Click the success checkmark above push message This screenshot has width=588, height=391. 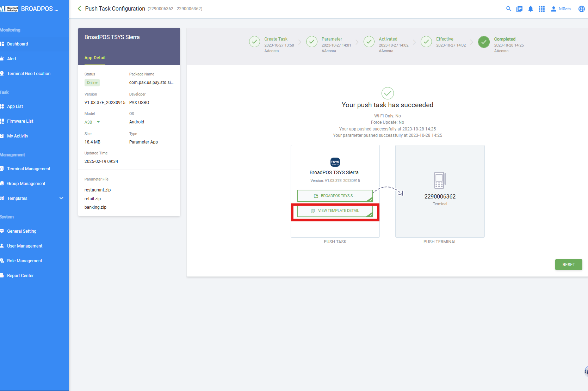tap(388, 93)
